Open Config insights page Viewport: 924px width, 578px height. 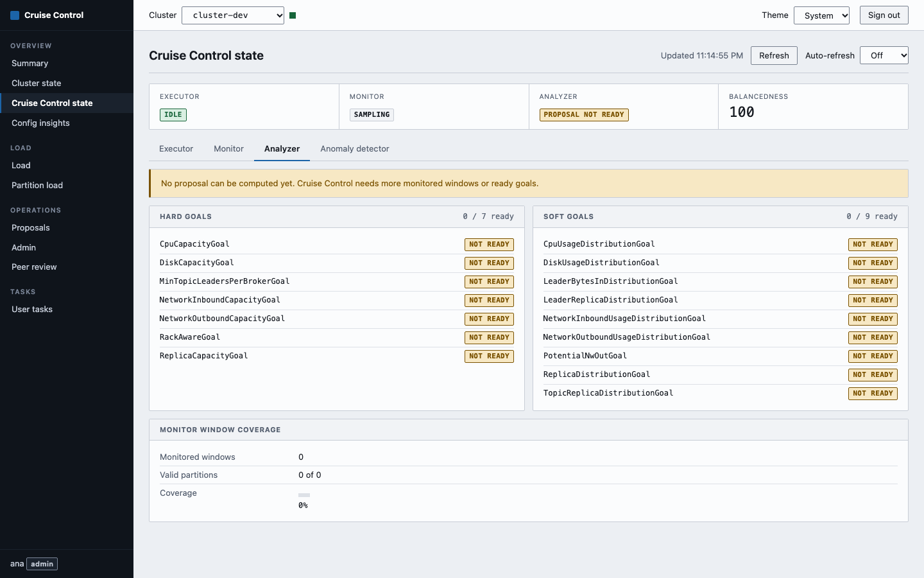[67, 123]
